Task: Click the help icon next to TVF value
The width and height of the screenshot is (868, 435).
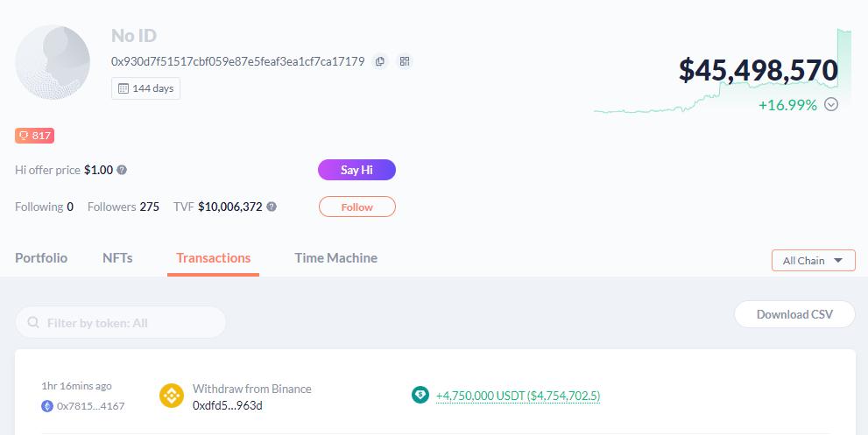Action: 272,207
